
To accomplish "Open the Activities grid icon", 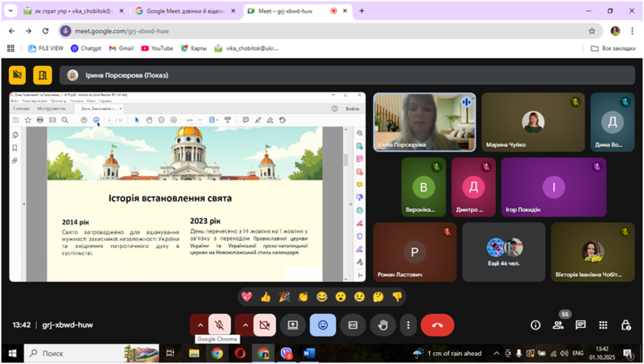I will (603, 325).
